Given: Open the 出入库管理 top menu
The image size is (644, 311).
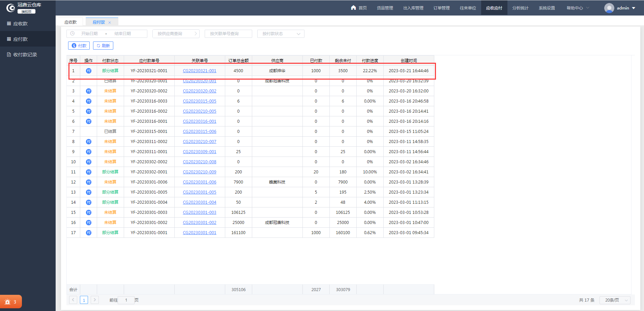Looking at the screenshot, I should (x=413, y=8).
